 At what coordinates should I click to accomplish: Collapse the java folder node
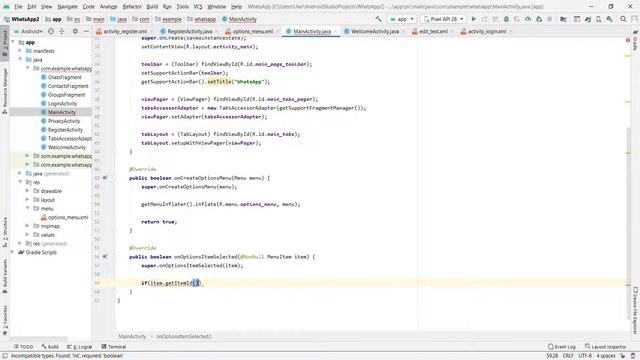[20, 60]
